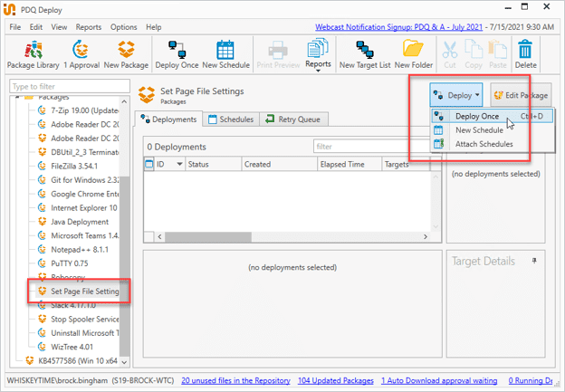565x392 pixels.
Task: Select Uninstall Microsoft package in tree
Action: tap(78, 333)
